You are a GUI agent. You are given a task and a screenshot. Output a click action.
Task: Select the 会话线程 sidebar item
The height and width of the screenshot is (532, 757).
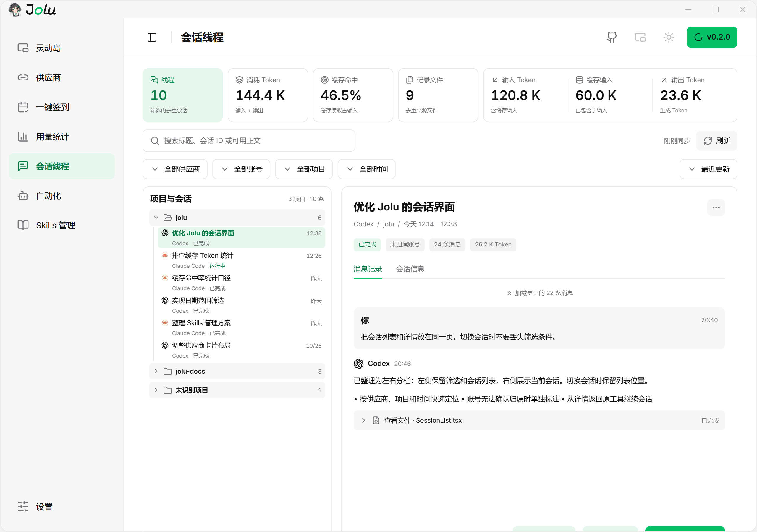[x=62, y=166]
